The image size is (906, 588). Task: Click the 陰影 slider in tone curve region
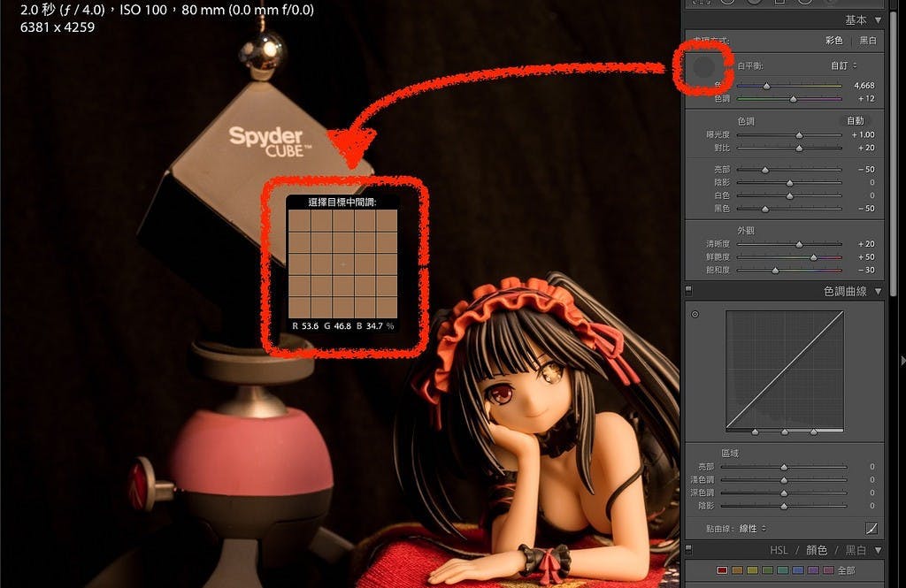[x=784, y=506]
